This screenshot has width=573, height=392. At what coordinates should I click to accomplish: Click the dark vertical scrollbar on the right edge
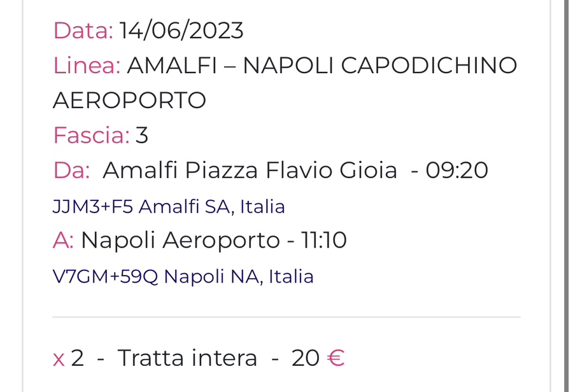(566, 196)
